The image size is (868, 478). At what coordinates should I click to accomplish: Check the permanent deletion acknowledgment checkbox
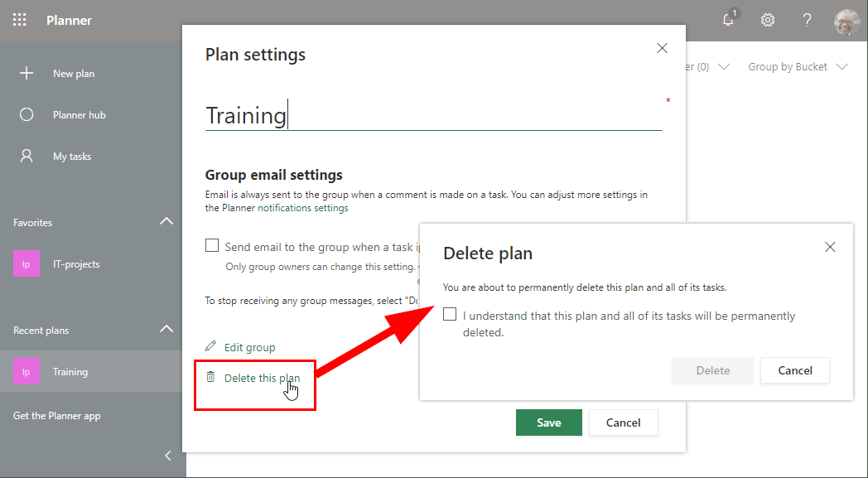pos(450,315)
